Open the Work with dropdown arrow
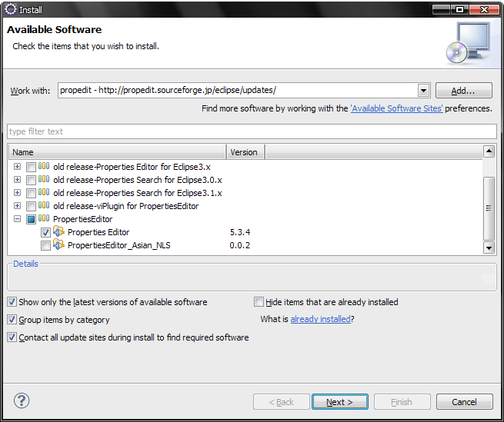Viewport: 504px width, 422px height. 424,91
